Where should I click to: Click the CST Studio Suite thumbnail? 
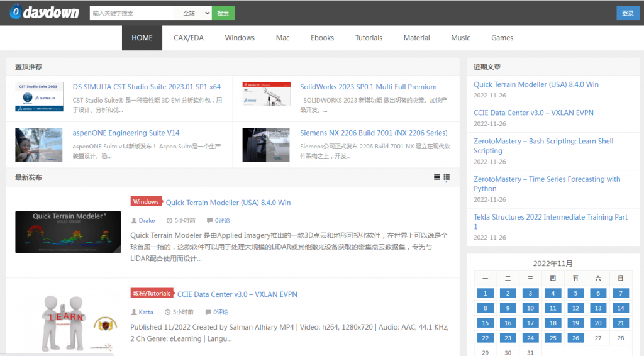39,96
